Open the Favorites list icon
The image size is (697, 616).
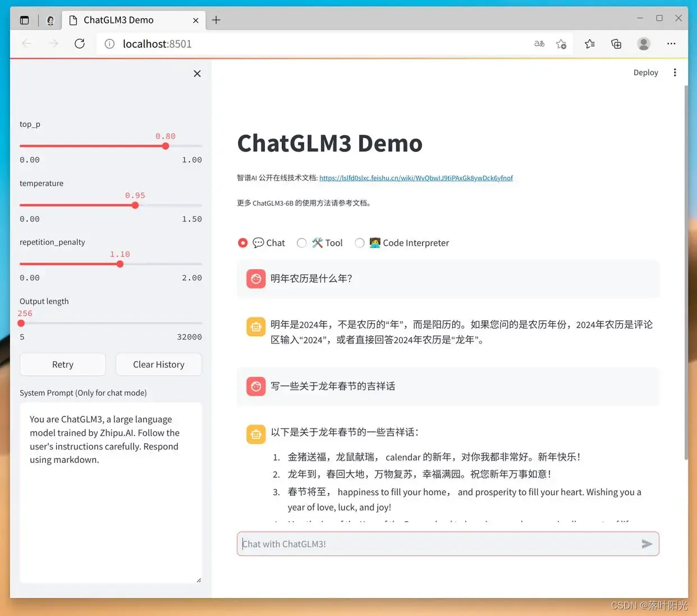(590, 44)
